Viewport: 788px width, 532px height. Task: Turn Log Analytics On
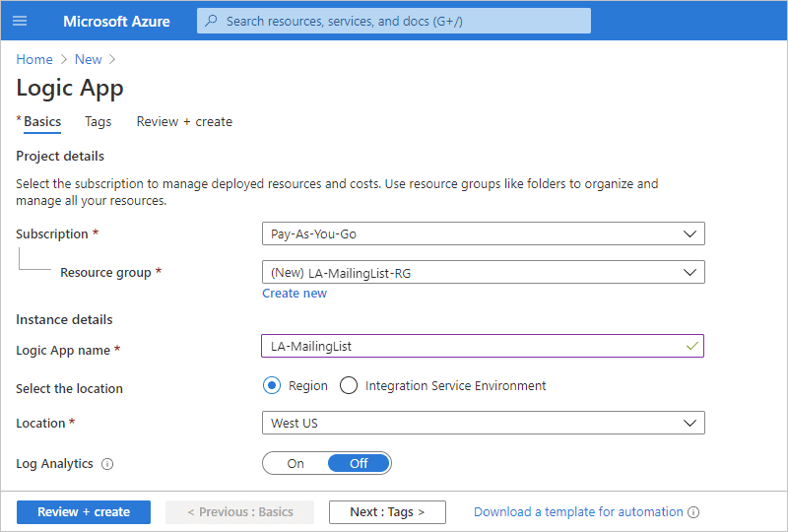point(295,464)
